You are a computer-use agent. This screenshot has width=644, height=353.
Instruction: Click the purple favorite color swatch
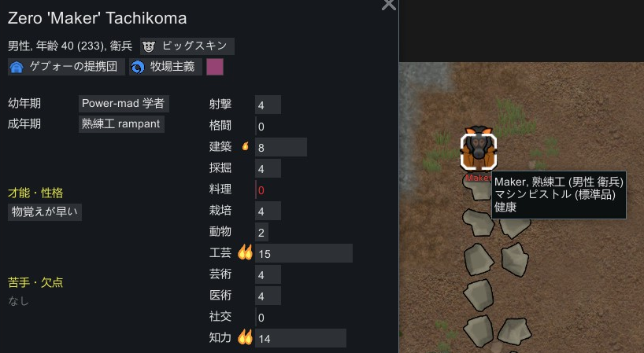pyautogui.click(x=215, y=67)
